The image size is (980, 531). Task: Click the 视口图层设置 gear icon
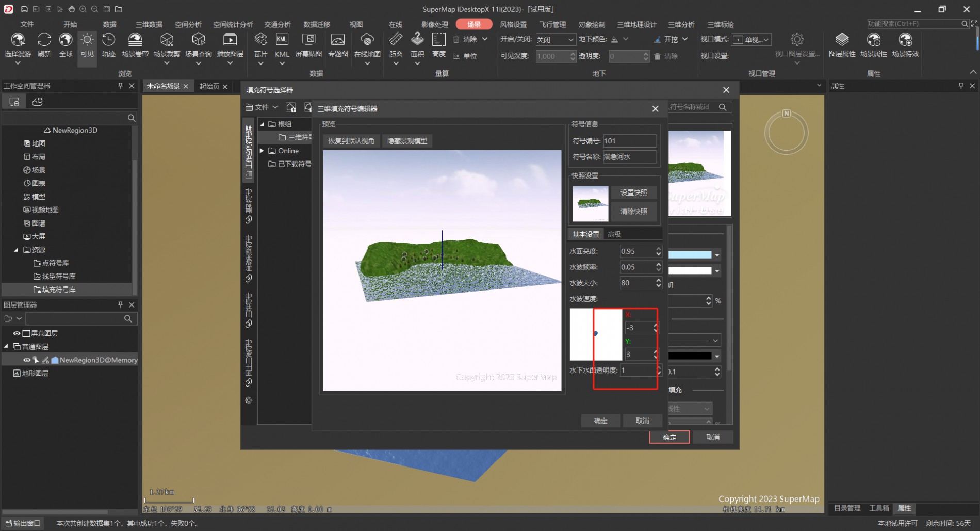click(x=797, y=40)
